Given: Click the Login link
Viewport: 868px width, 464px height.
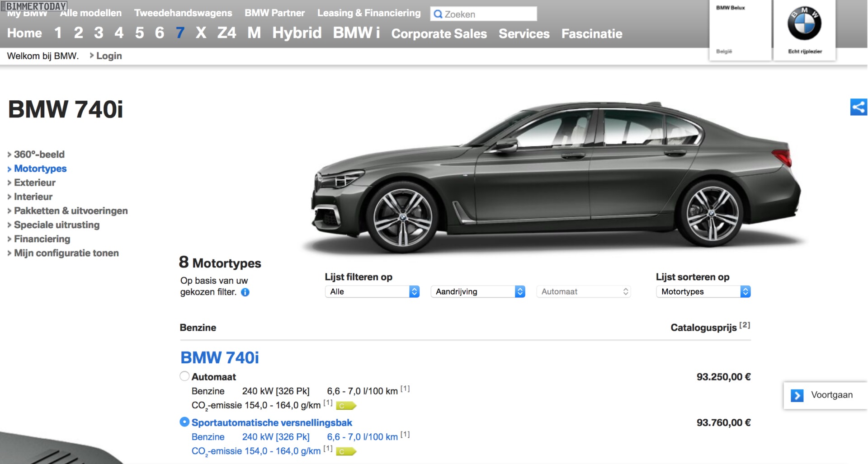Looking at the screenshot, I should coord(108,56).
